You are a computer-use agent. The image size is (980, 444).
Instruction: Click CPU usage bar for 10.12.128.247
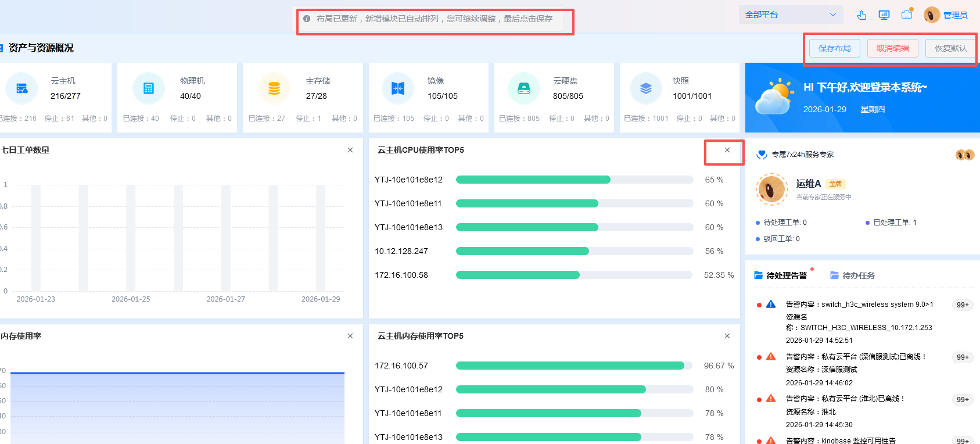click(575, 251)
